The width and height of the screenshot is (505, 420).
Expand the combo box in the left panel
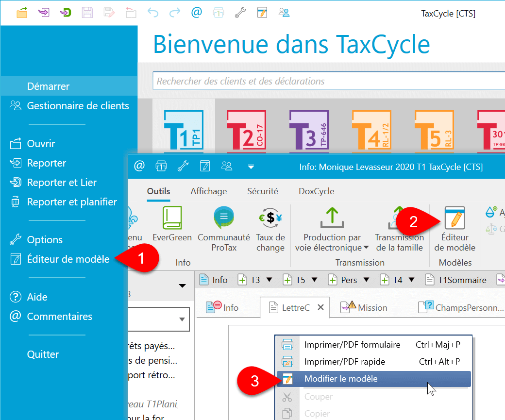point(182,319)
